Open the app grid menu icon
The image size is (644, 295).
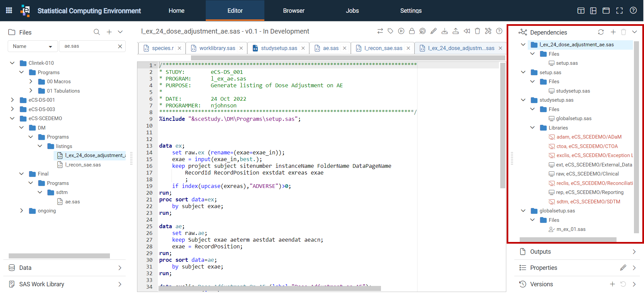(x=9, y=10)
